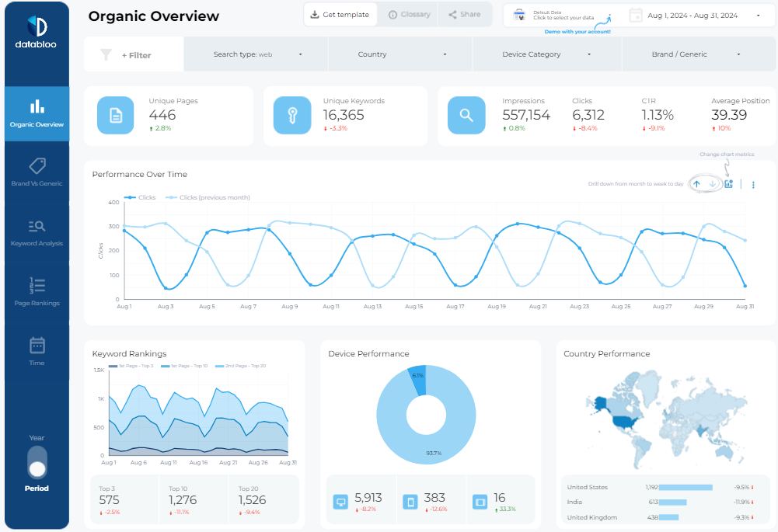Drill up with the up arrow icon

697,184
